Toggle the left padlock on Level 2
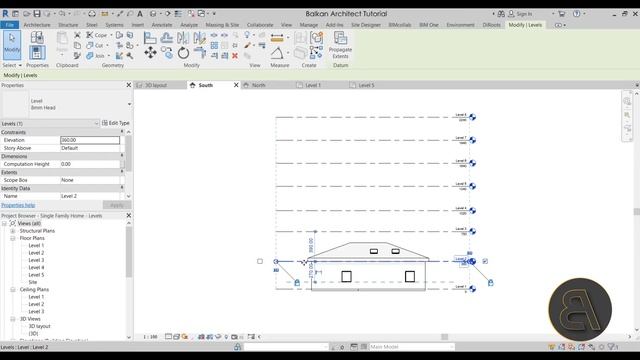The width and height of the screenshot is (640, 360). (297, 282)
